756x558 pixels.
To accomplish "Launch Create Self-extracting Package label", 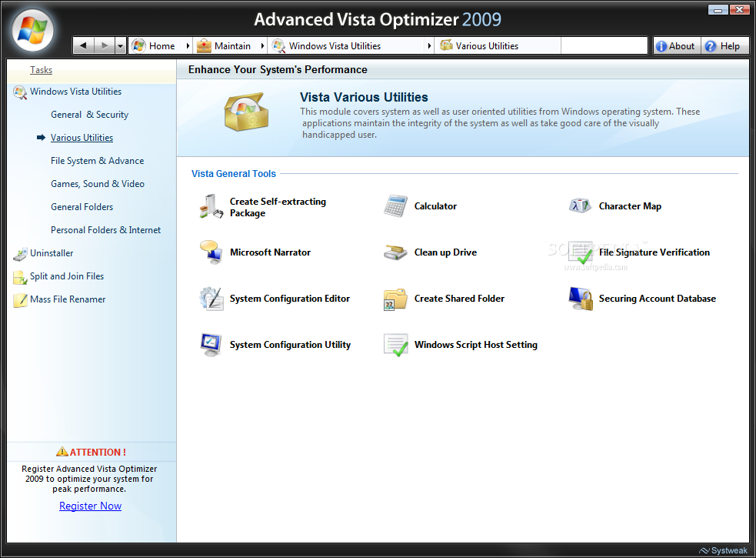I will (278, 207).
